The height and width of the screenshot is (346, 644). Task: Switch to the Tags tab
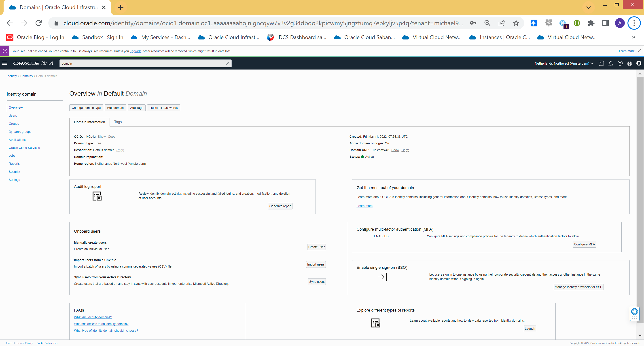(x=118, y=122)
